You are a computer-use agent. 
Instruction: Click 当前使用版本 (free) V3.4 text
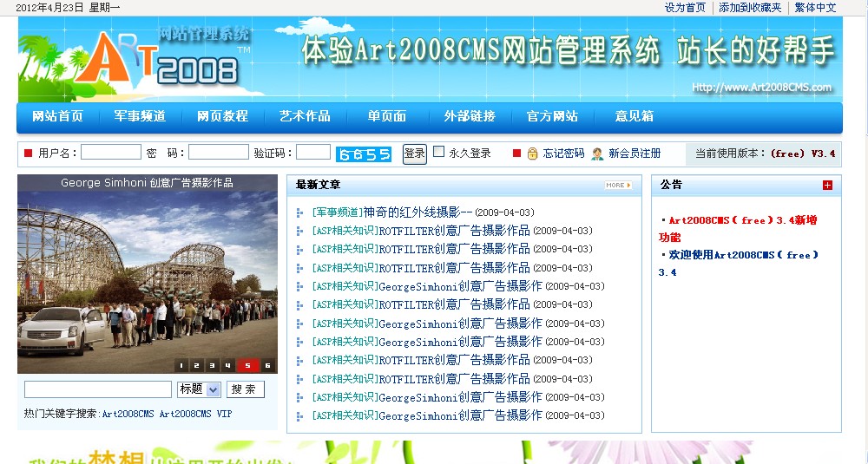tap(765, 154)
